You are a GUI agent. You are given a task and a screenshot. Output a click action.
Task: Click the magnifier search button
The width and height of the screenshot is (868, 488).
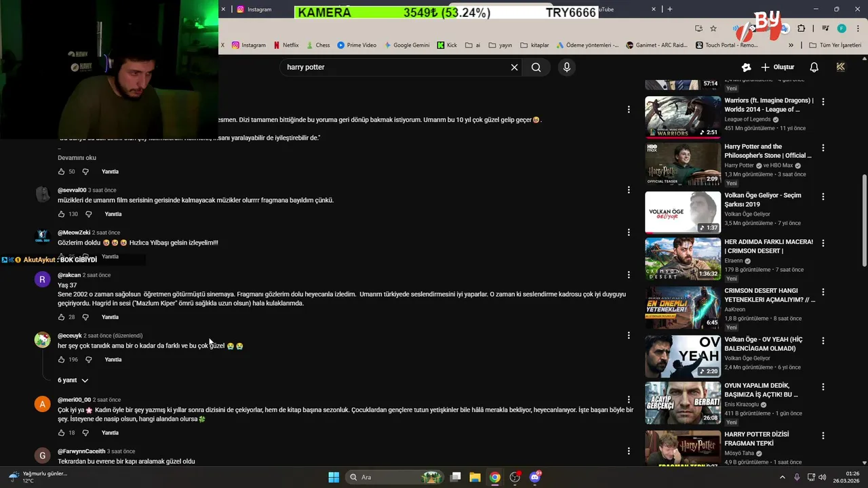(x=536, y=67)
